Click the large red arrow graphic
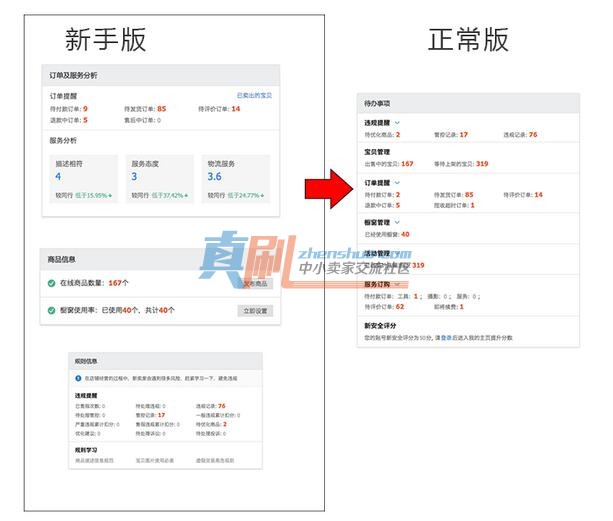This screenshot has height=521, width=613. point(329,189)
